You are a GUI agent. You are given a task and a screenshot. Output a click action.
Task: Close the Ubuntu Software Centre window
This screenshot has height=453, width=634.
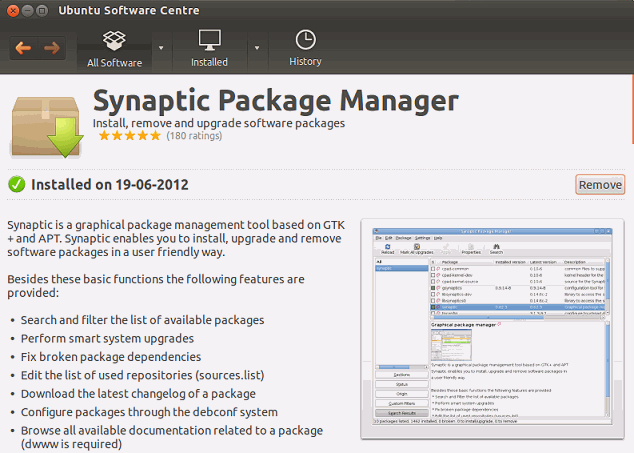pos(13,10)
